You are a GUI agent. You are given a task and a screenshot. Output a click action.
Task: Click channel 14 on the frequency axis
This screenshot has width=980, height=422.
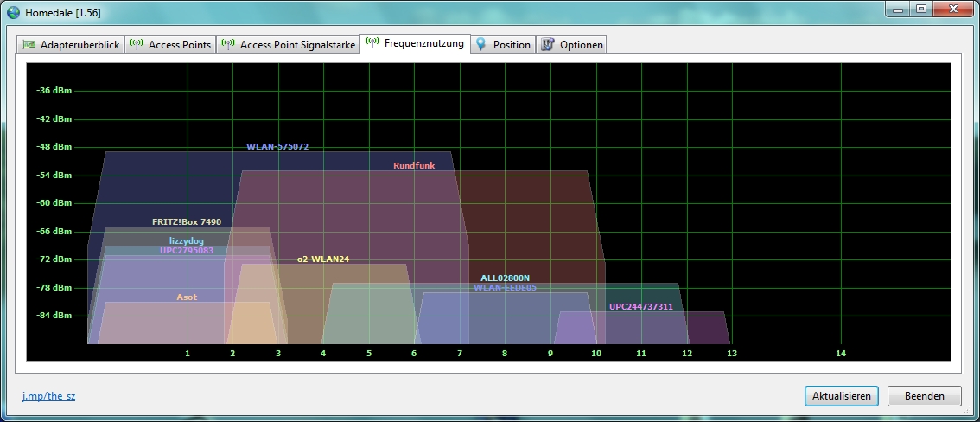[841, 354]
